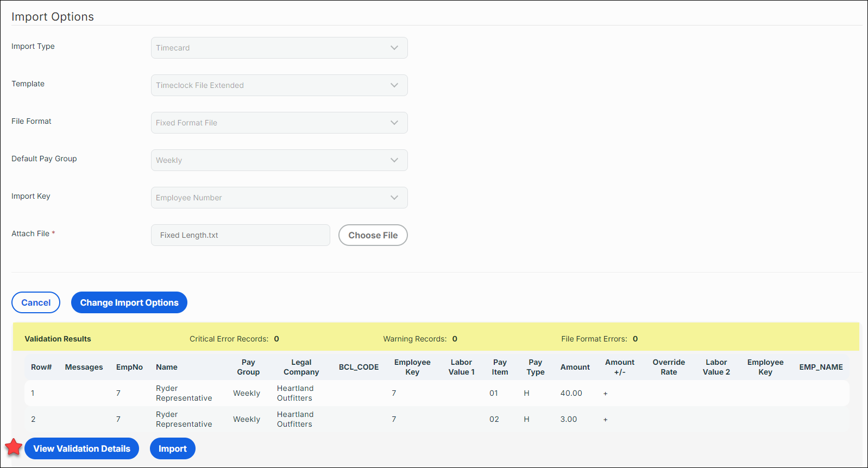Image resolution: width=868 pixels, height=468 pixels.
Task: Click Weekly pay group in row 2
Action: coord(247,419)
